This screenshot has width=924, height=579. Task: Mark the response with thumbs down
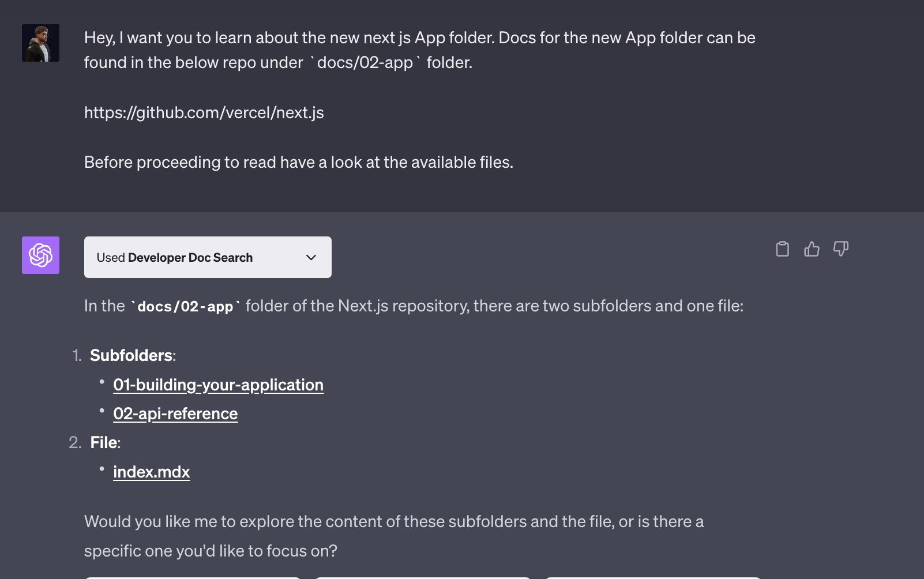[x=841, y=249]
